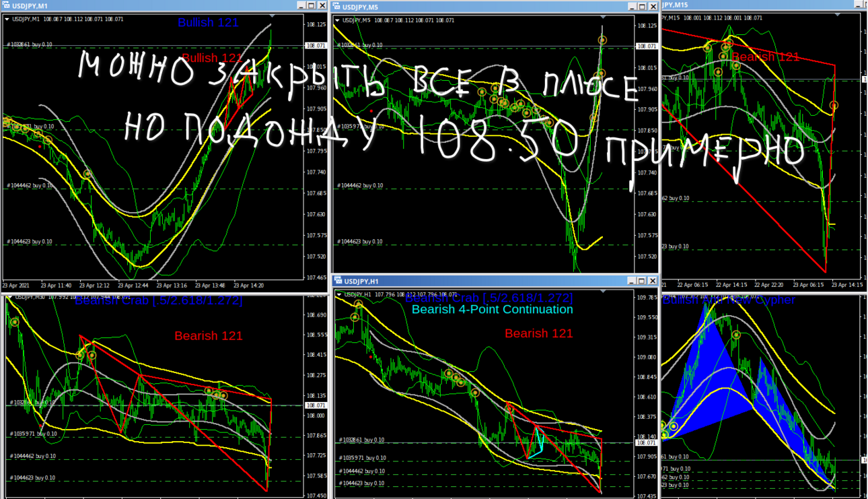Select the 'Bearish 121' label on M30 chart
This screenshot has height=499, width=868.
pos(209,335)
